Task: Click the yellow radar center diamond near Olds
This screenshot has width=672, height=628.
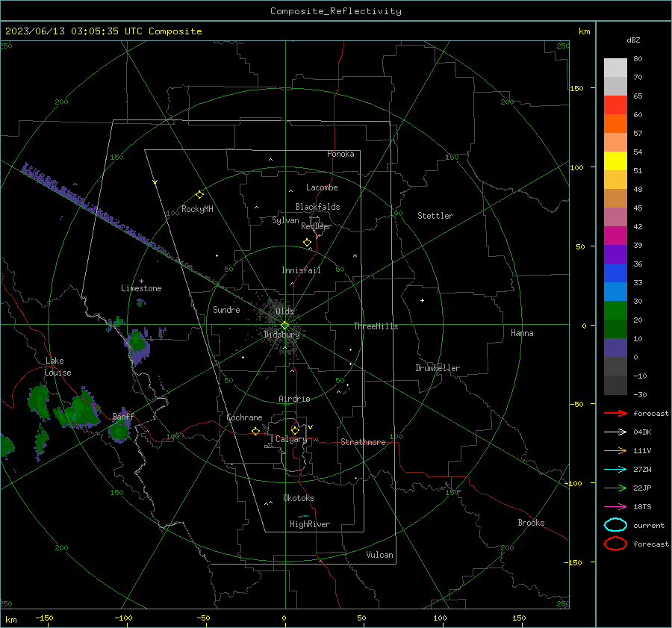Action: coord(284,326)
